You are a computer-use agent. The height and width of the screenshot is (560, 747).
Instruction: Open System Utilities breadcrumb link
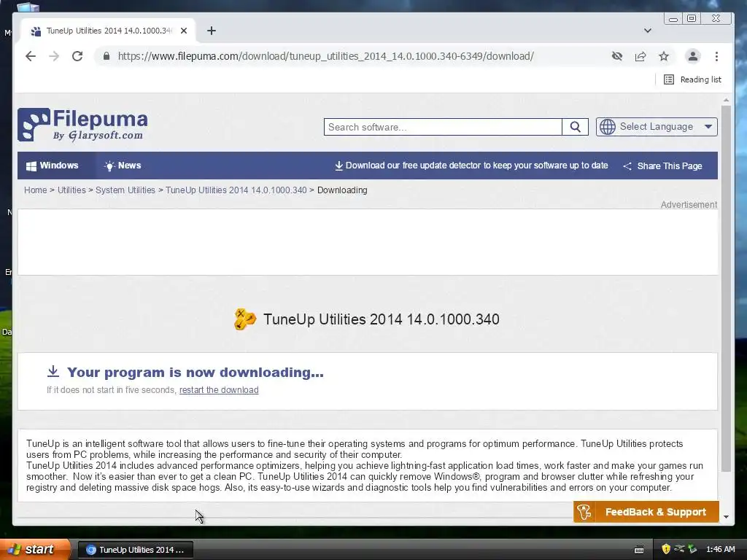[125, 190]
